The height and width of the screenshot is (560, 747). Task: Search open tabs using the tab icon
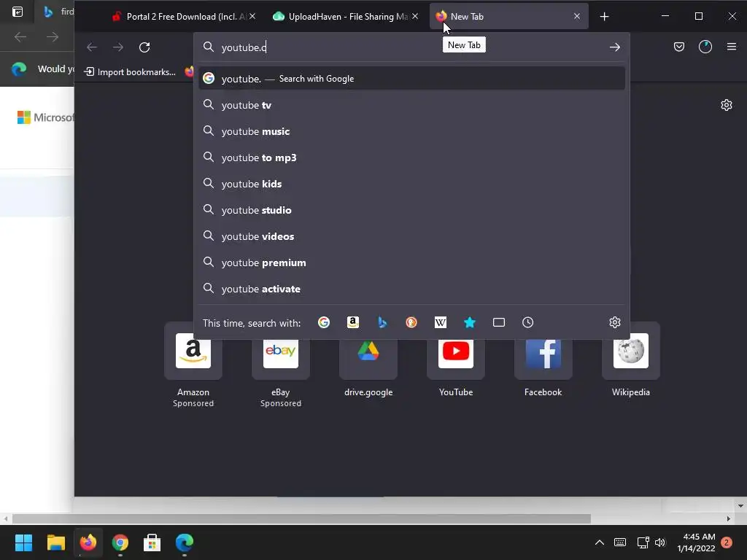(499, 322)
